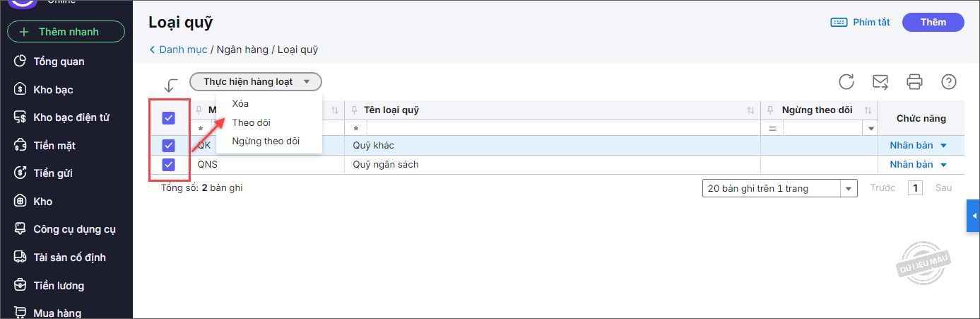This screenshot has height=319, width=980.
Task: Toggle the select-all header checkbox
Action: coord(169,118)
